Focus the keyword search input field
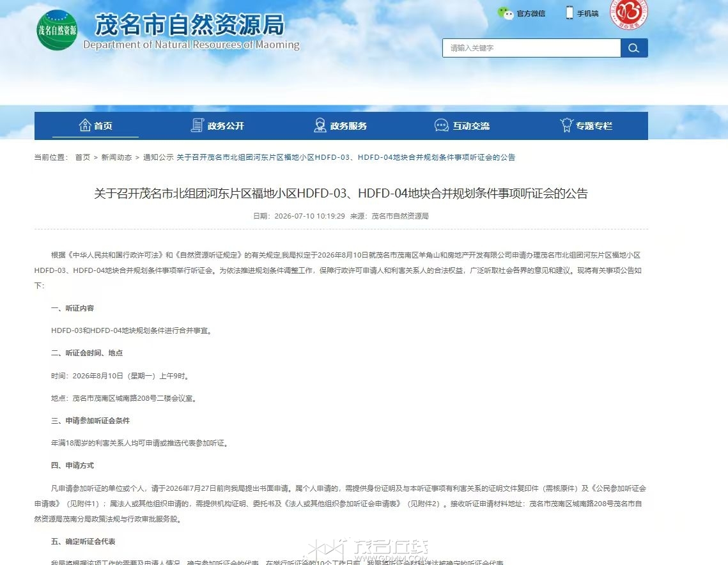The width and height of the screenshot is (728, 565). point(532,48)
